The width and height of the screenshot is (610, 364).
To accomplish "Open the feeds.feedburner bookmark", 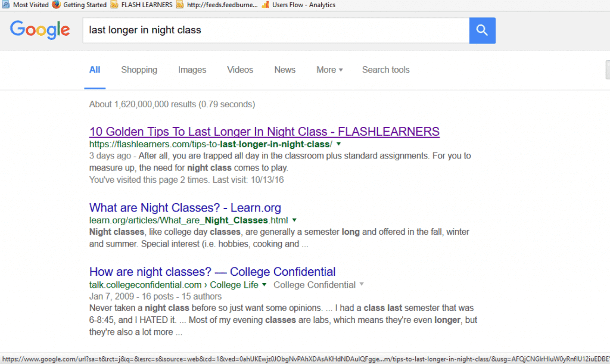I will (x=217, y=5).
